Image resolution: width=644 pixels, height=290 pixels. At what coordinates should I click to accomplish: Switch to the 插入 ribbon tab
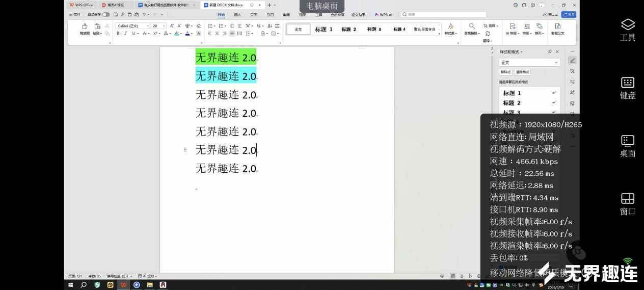(x=237, y=15)
